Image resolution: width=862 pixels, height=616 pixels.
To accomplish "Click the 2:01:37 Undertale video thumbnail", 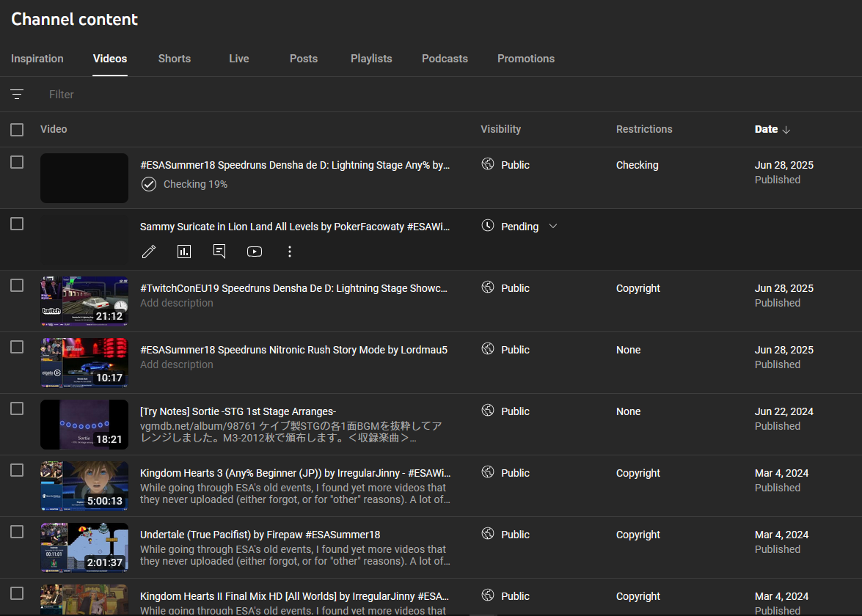I will coord(84,547).
